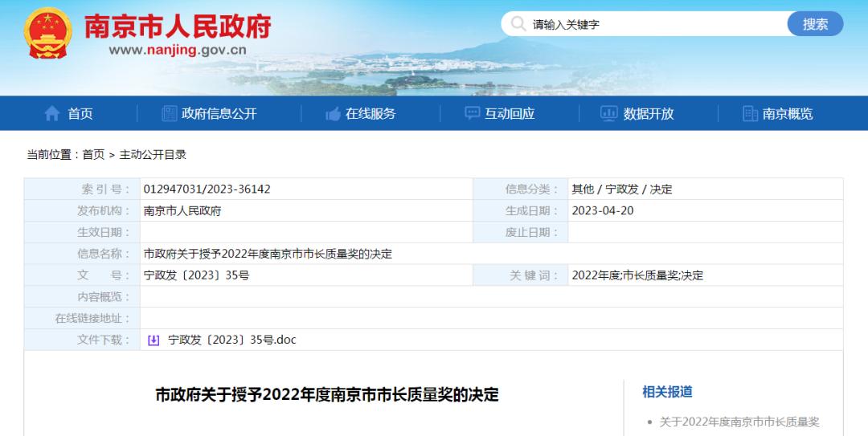Click the document icon beside 政府信息公开
The image size is (868, 436).
pyautogui.click(x=170, y=113)
